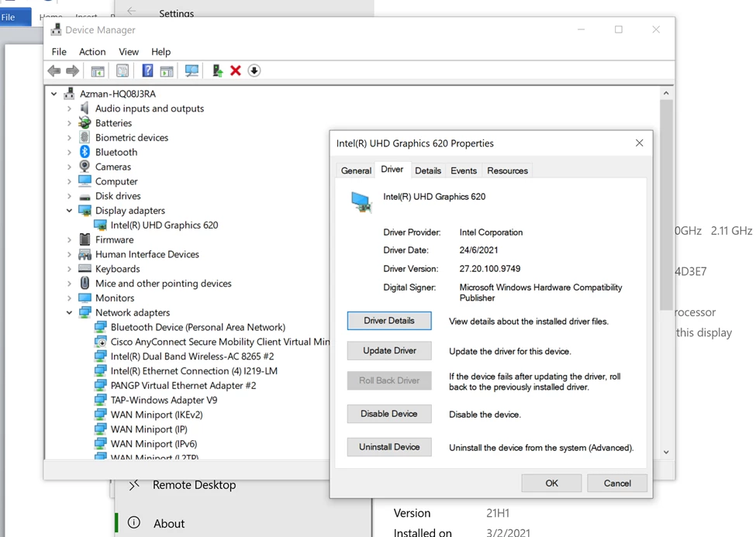
Task: Select WAN Miniport (IKEv2)
Action: 157,415
